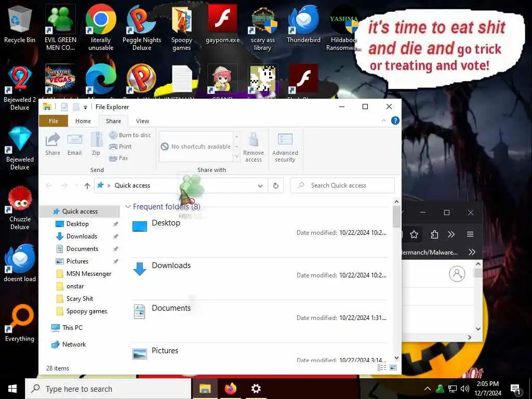The height and width of the screenshot is (399, 532).
Task: Expand the Share with gallery list
Action: [x=236, y=157]
